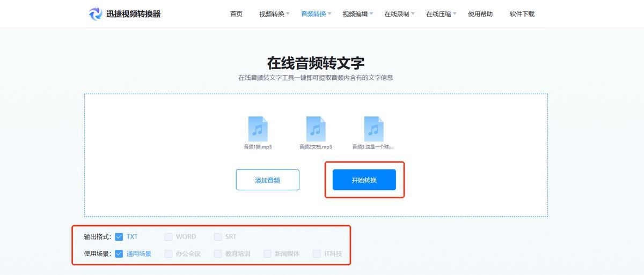
Task: Check the 教育培训 scenario option
Action: click(218, 254)
